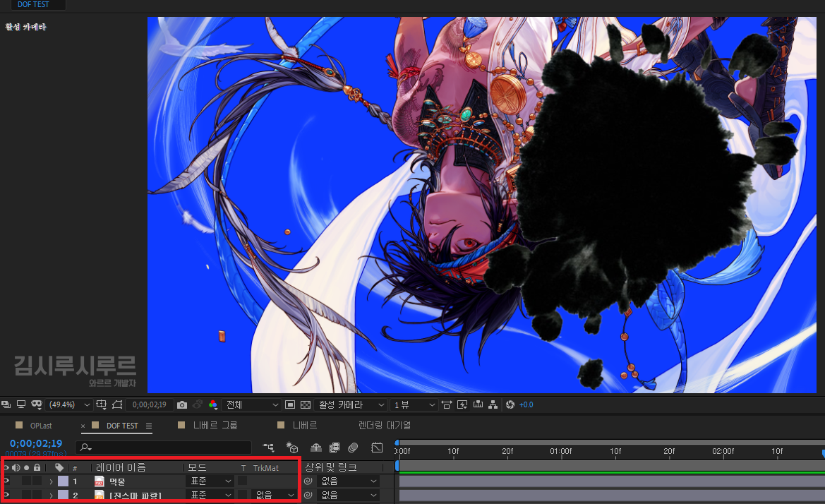
Task: Enable frame blending filmstrip icon
Action: tap(334, 448)
